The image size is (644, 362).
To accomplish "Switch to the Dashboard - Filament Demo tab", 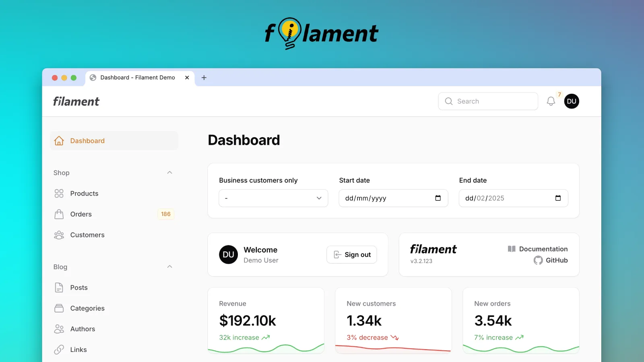I will click(x=137, y=77).
